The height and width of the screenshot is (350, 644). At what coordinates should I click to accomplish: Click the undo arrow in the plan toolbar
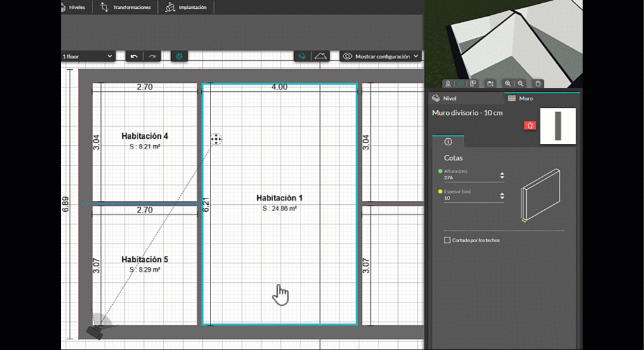click(x=134, y=56)
